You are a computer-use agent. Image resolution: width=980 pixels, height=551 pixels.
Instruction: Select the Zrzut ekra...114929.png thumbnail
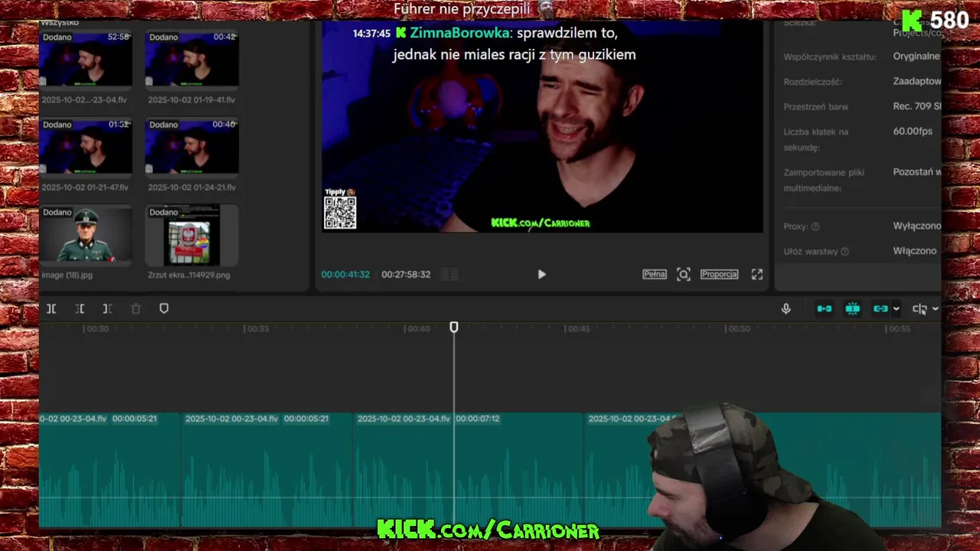click(x=191, y=234)
